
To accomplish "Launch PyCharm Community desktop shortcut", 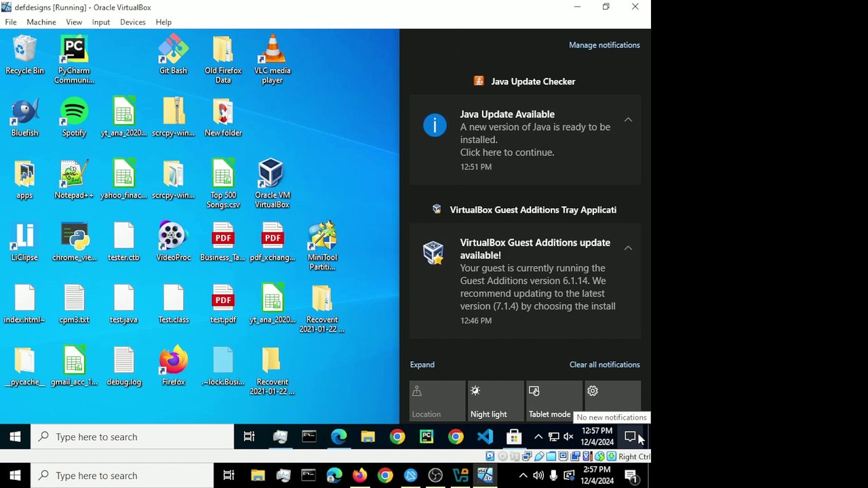I will [x=74, y=60].
